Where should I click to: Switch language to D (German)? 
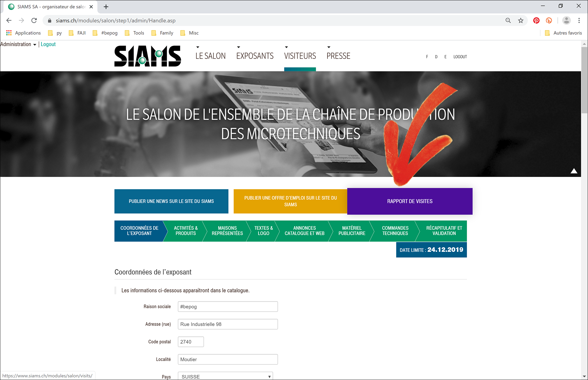pyautogui.click(x=436, y=57)
